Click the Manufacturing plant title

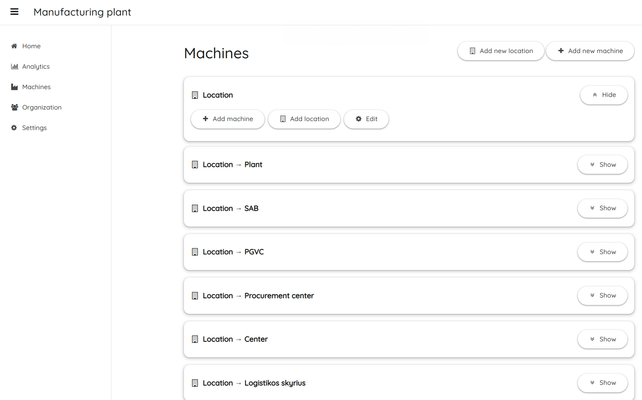pos(82,12)
